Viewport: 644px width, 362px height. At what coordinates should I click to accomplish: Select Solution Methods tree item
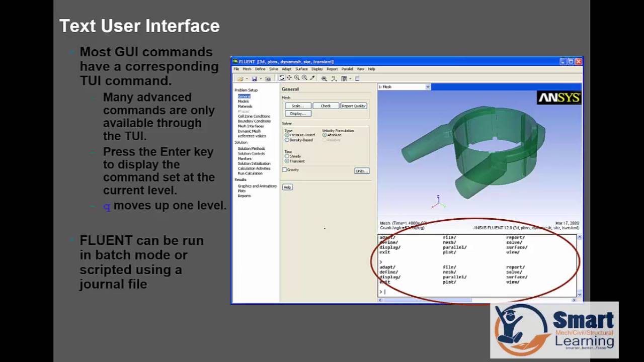[x=252, y=149]
